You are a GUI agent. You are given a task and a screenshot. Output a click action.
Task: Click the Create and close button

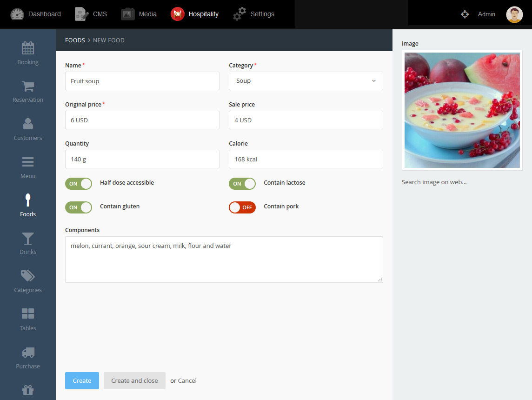click(x=134, y=380)
